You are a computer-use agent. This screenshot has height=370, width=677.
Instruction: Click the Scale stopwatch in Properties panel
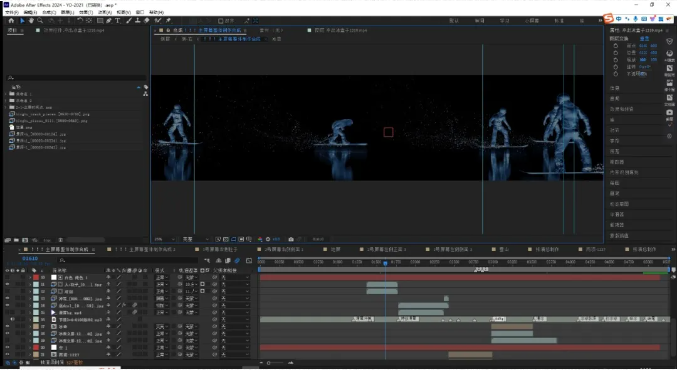[x=616, y=60]
